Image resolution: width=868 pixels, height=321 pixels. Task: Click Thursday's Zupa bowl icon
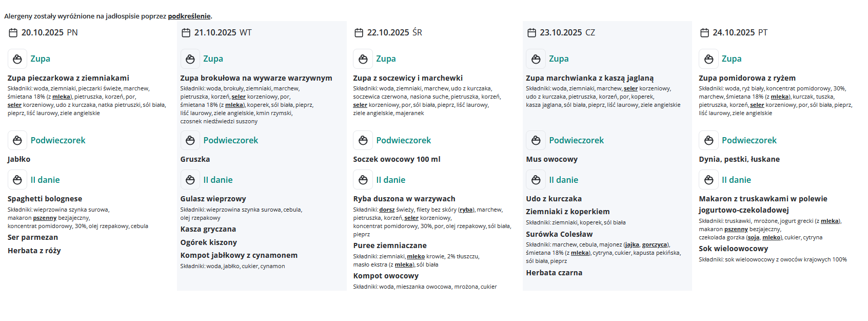[536, 59]
